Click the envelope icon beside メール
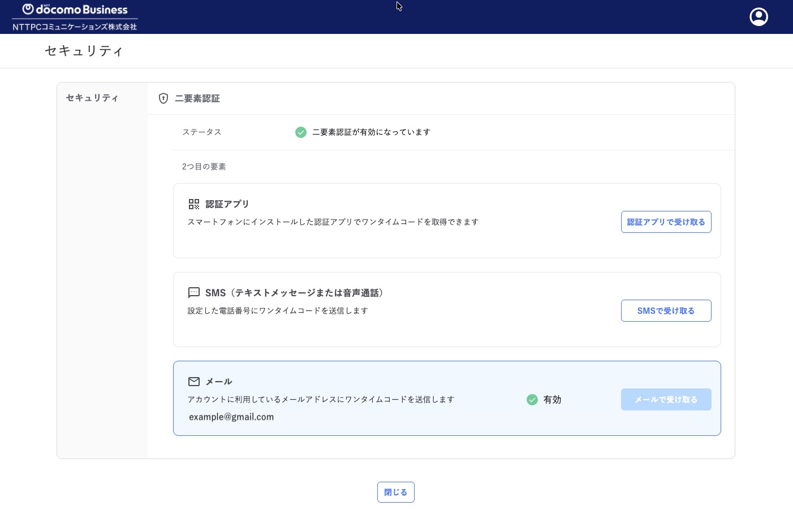793x532 pixels. [194, 382]
